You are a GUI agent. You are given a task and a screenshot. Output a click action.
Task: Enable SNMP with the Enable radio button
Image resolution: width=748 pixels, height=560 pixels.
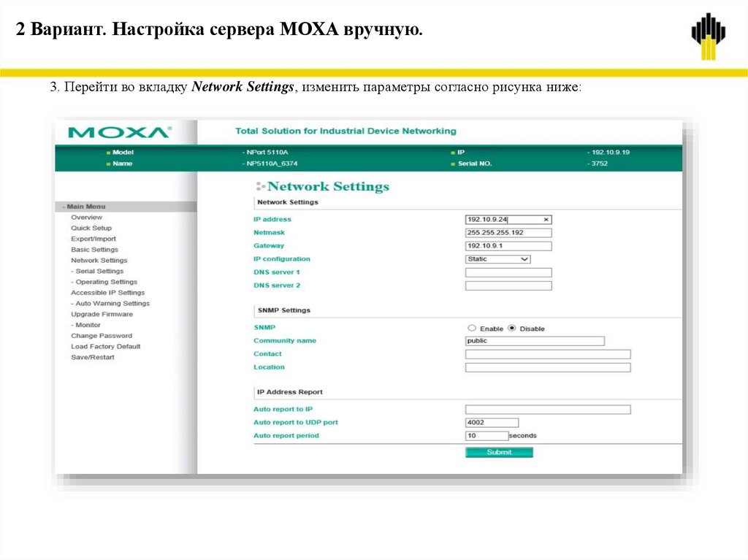point(472,328)
